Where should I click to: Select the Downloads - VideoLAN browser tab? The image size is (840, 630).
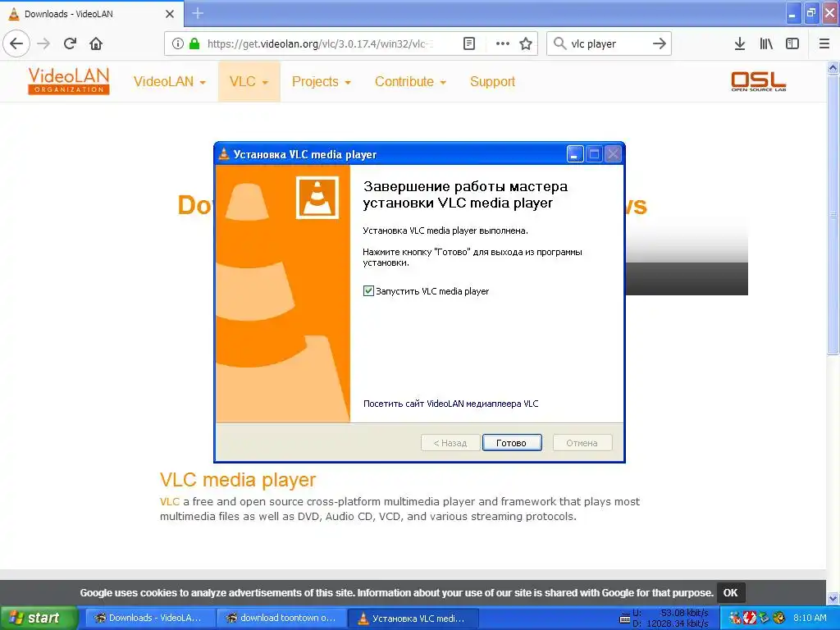[91, 14]
